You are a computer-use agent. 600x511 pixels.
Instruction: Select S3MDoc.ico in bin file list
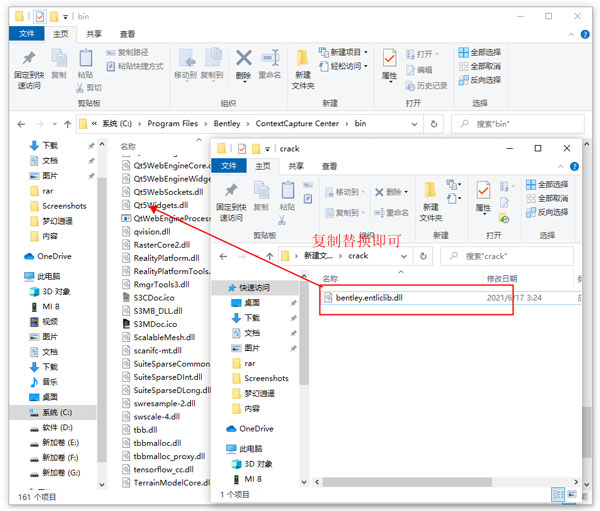click(150, 324)
